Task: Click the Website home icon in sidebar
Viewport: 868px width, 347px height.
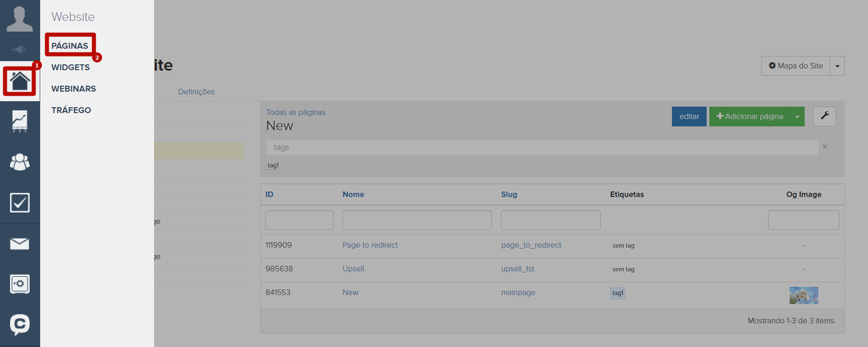Action: (x=20, y=80)
